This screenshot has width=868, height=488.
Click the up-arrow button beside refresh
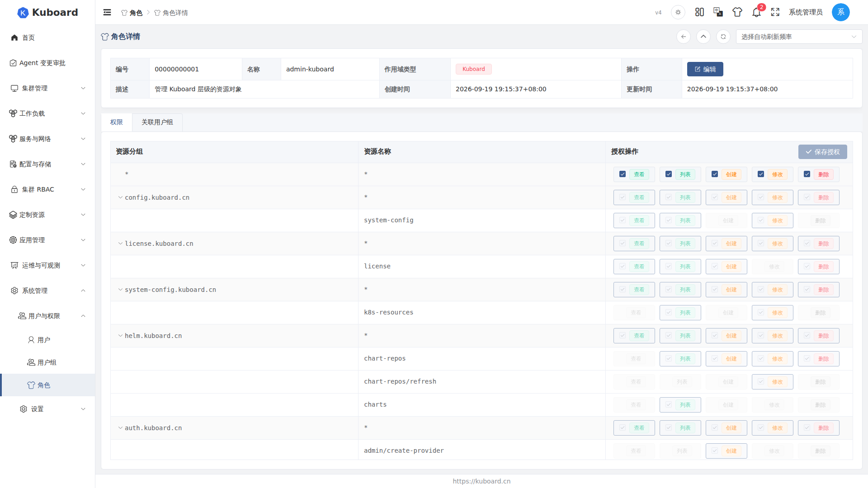(x=703, y=37)
